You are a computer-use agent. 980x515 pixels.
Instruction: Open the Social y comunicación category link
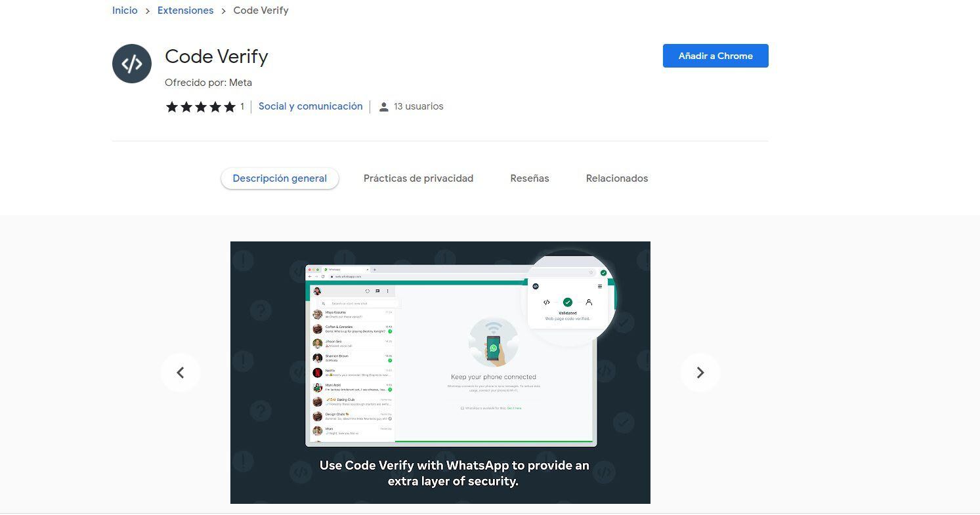coord(310,106)
